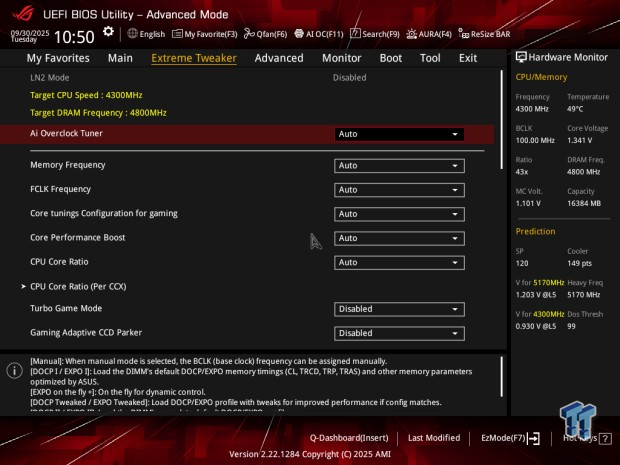620x465 pixels.
Task: Open the Memory Frequency dropdown
Action: (x=399, y=166)
